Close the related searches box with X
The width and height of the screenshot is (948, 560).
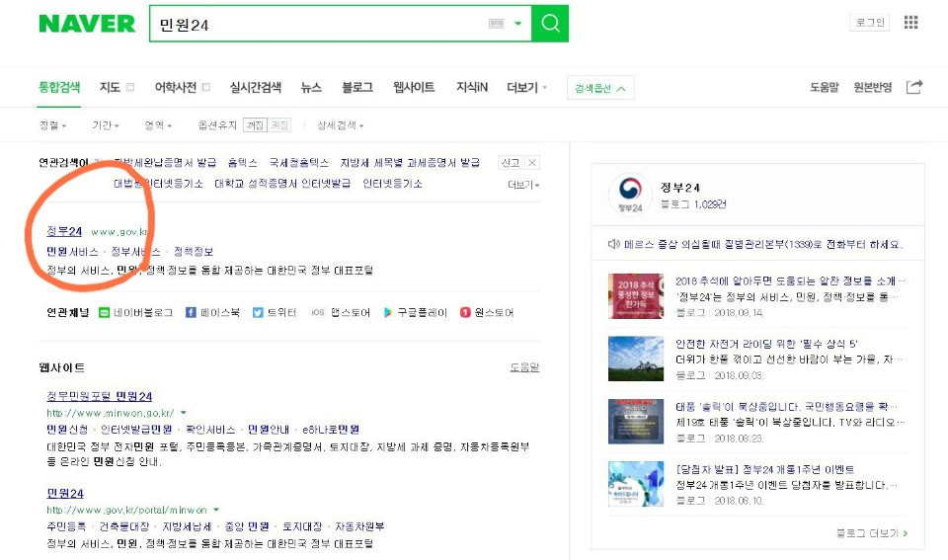532,163
